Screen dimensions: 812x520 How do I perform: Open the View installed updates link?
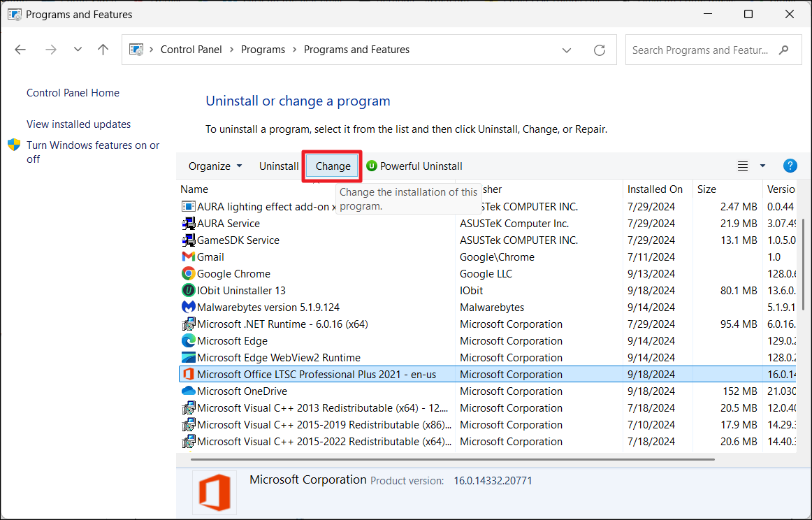pos(79,124)
